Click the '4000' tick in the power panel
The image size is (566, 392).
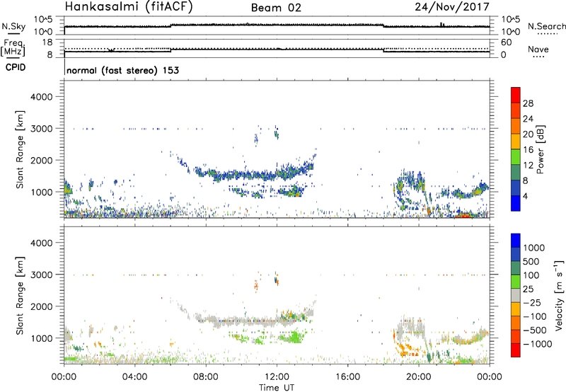(x=41, y=97)
